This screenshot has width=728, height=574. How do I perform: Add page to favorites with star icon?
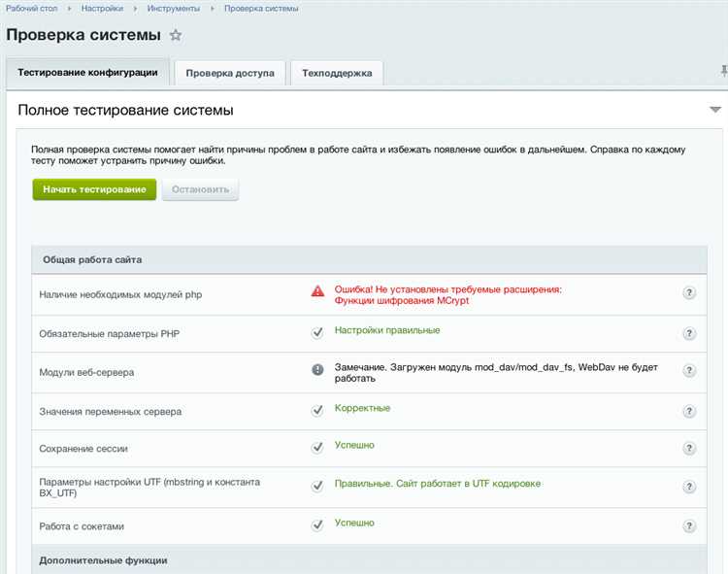176,35
